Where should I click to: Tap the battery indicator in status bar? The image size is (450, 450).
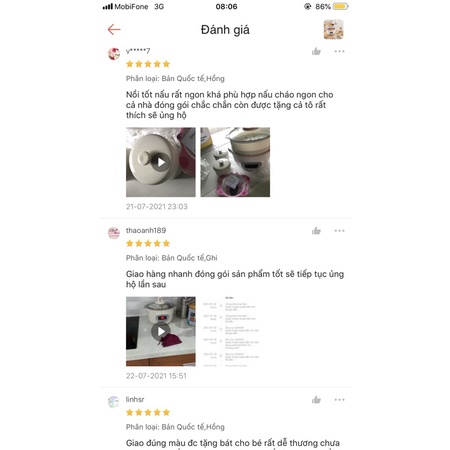[340, 6]
